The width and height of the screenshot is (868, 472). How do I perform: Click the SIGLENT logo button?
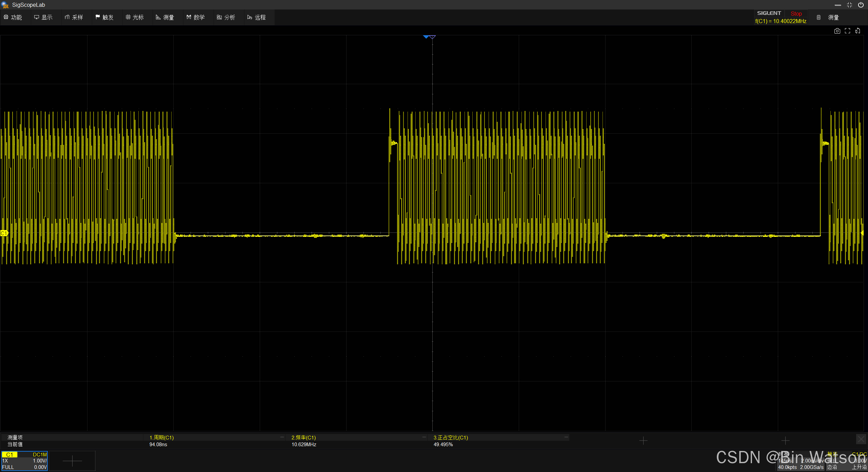(x=769, y=13)
